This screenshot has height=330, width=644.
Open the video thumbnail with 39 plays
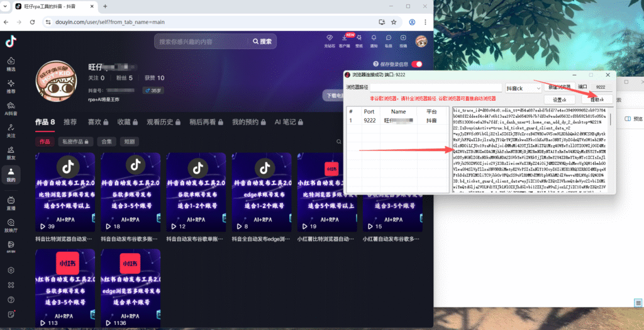pos(65,192)
